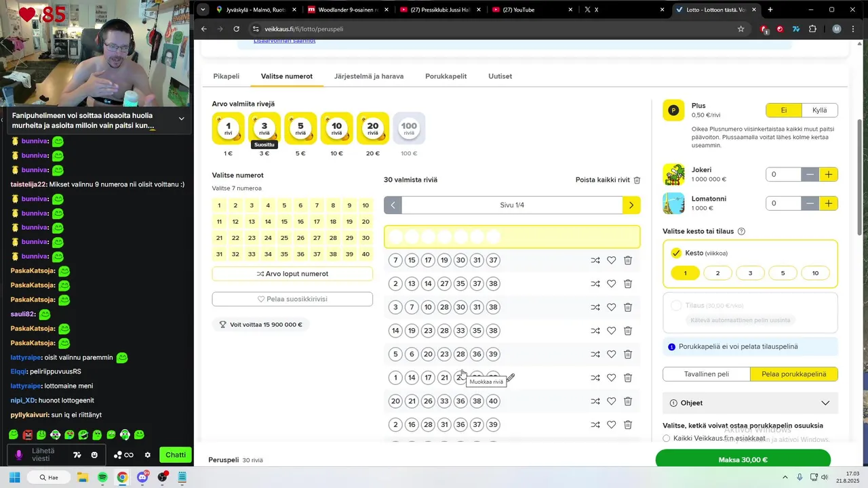This screenshot has width=868, height=488.
Task: Toggle the Kesto checkbox
Action: pos(676,253)
